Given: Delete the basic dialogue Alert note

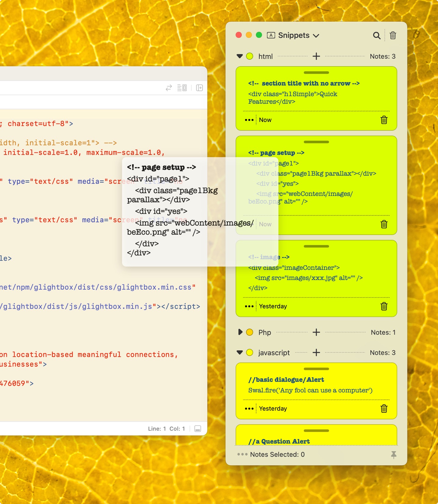Looking at the screenshot, I should [384, 408].
